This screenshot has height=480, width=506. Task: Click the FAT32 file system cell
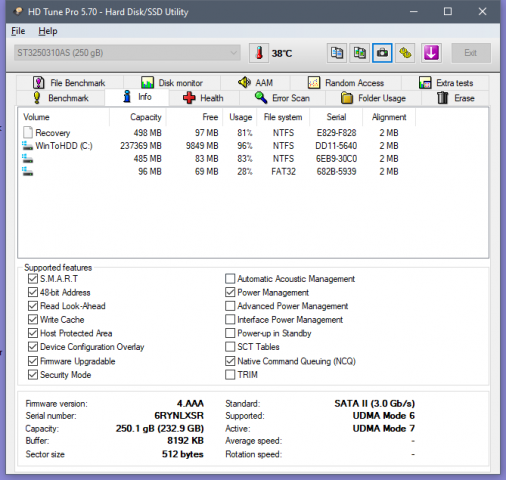[283, 171]
